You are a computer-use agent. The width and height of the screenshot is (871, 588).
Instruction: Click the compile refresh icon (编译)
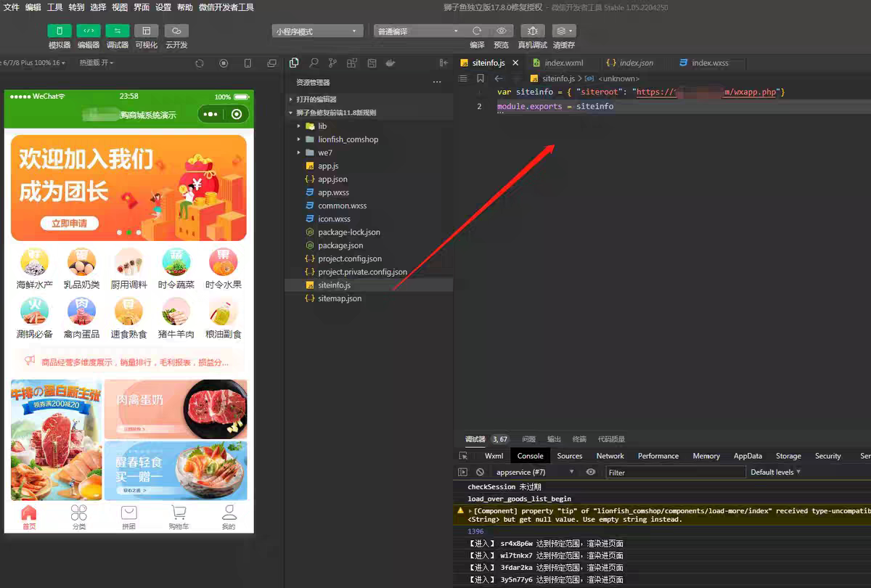pyautogui.click(x=477, y=31)
